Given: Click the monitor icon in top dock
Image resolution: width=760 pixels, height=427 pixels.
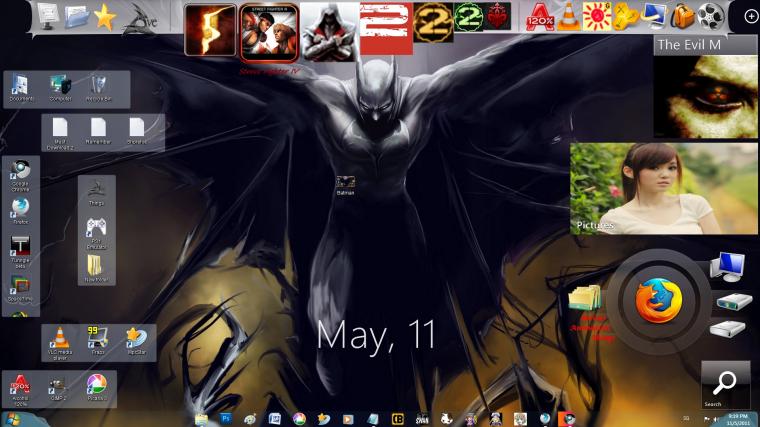Looking at the screenshot, I should (48, 16).
